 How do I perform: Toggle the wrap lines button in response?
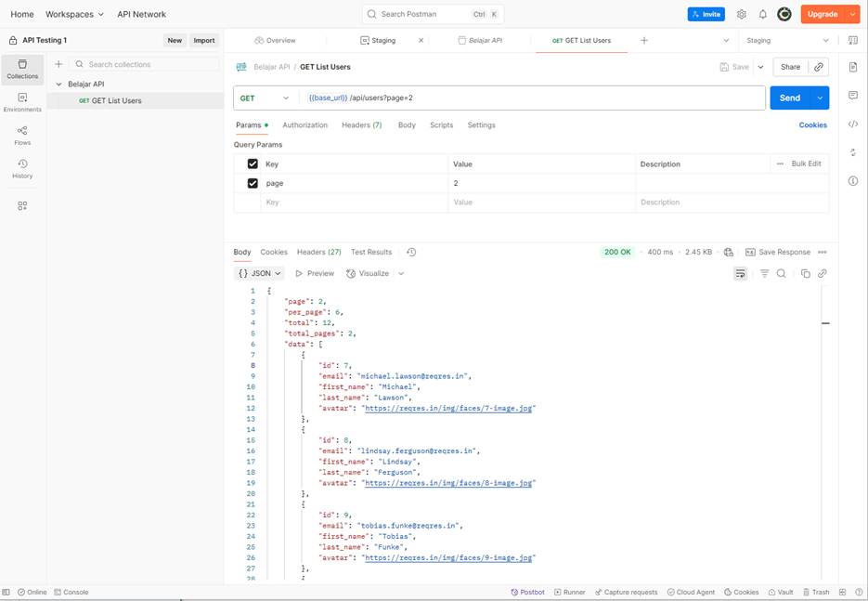pyautogui.click(x=740, y=274)
